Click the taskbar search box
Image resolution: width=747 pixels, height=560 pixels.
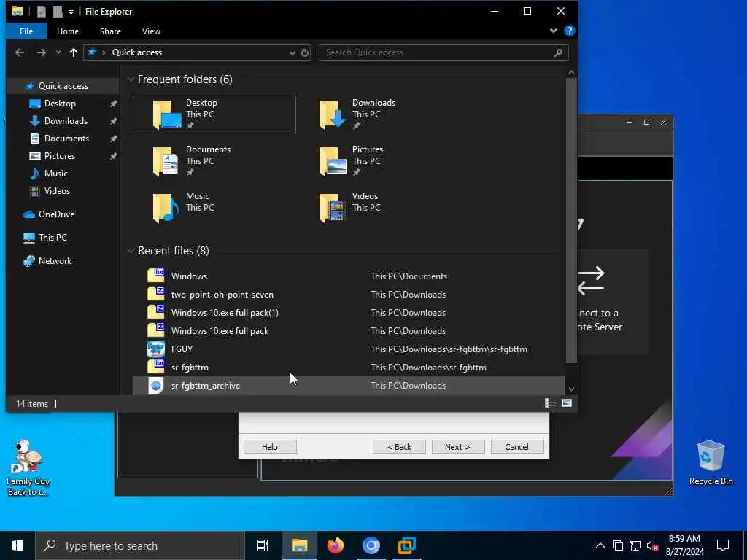[140, 545]
